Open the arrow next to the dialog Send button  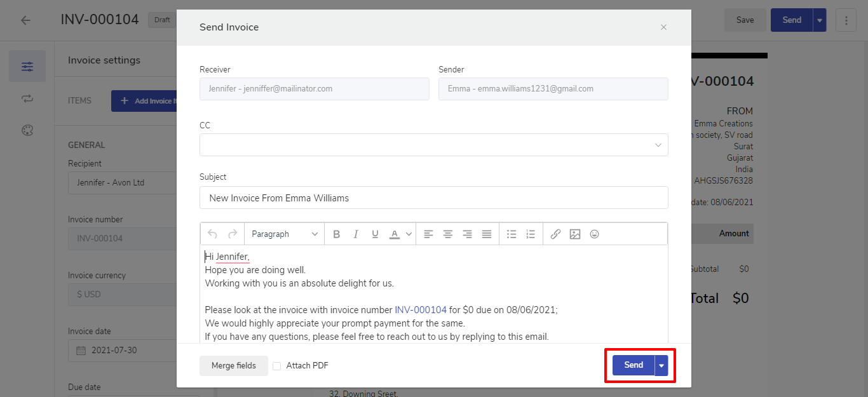tap(662, 365)
